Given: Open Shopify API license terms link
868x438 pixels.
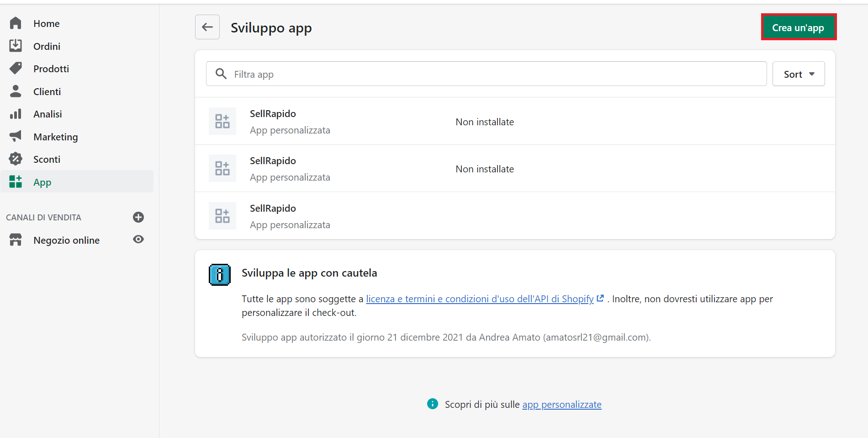Looking at the screenshot, I should (480, 299).
